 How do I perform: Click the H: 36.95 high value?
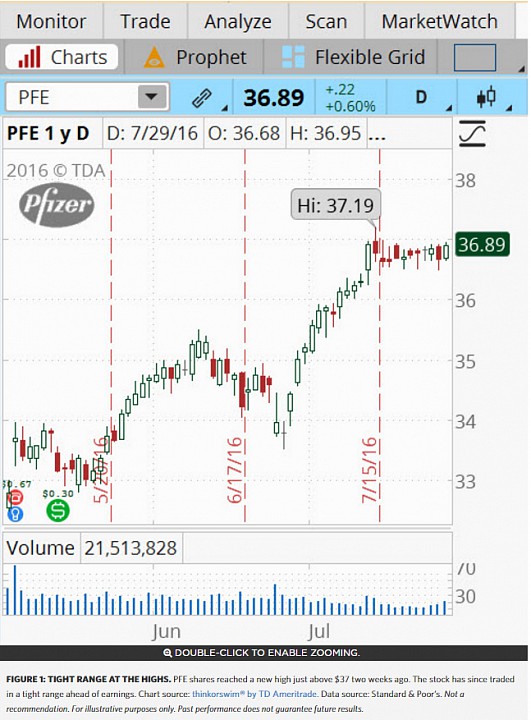pos(326,134)
